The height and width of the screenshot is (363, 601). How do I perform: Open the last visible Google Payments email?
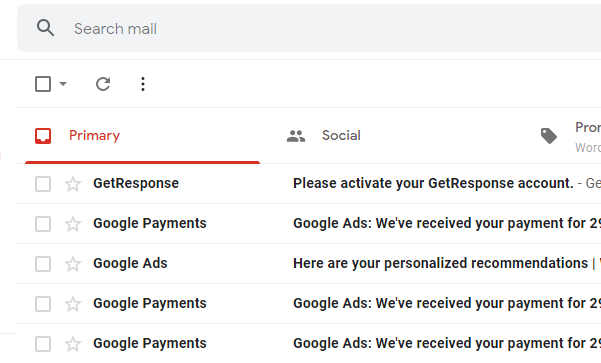point(309,343)
